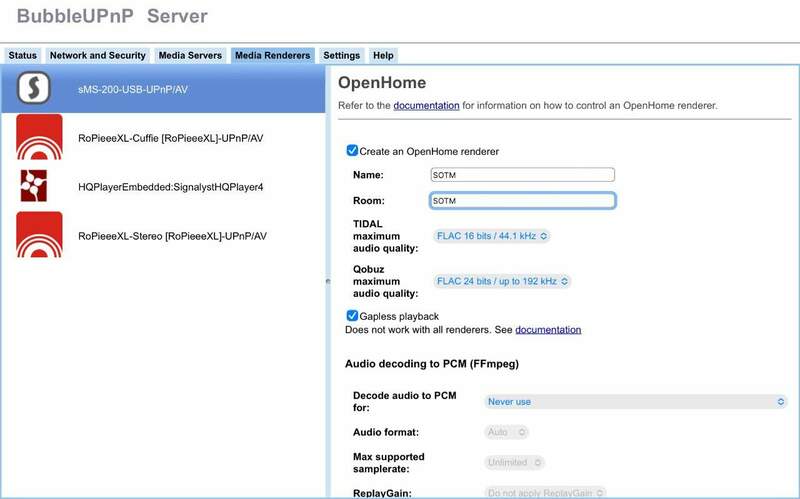
Task: Disable the Gapless playback checkbox
Action: click(352, 316)
